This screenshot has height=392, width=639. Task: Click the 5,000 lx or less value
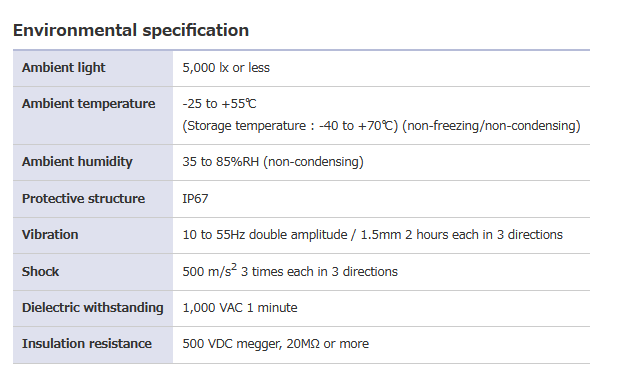[x=226, y=68]
